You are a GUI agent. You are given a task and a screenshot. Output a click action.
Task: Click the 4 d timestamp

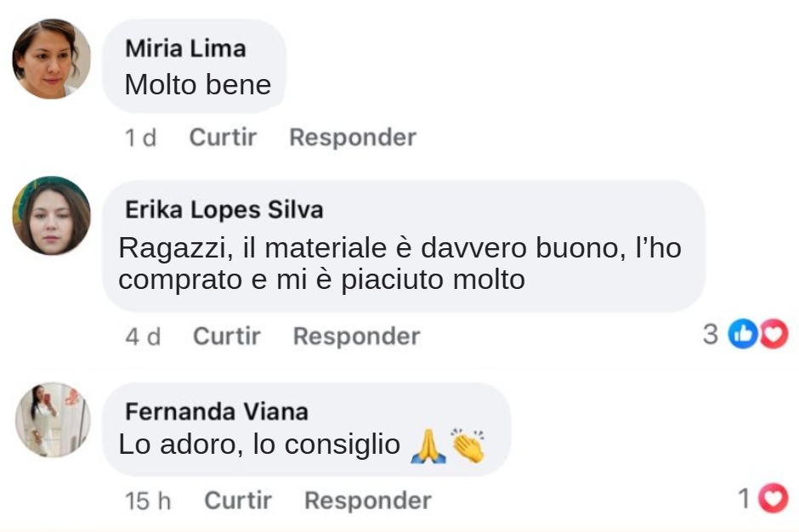pyautogui.click(x=143, y=337)
